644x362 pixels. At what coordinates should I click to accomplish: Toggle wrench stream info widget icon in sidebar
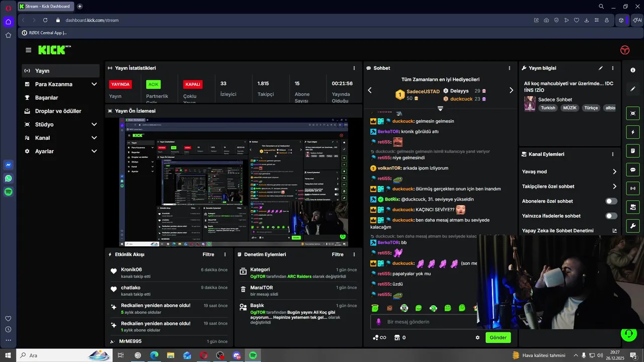click(x=633, y=226)
